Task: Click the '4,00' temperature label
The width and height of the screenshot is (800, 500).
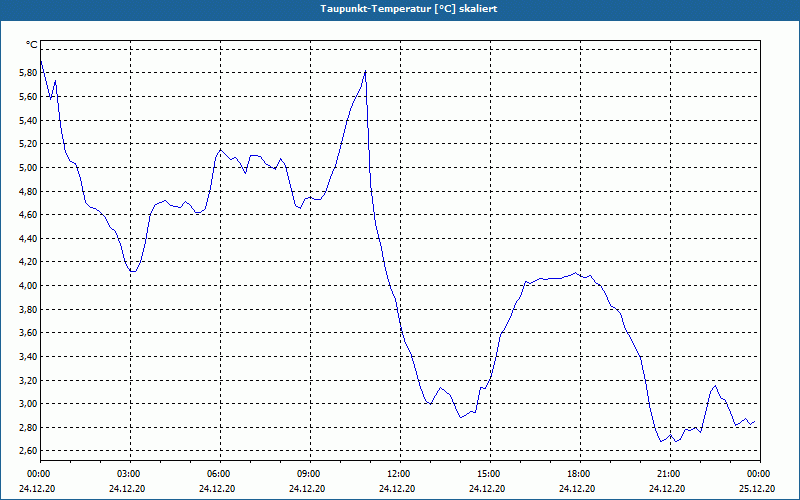Action: [x=28, y=286]
